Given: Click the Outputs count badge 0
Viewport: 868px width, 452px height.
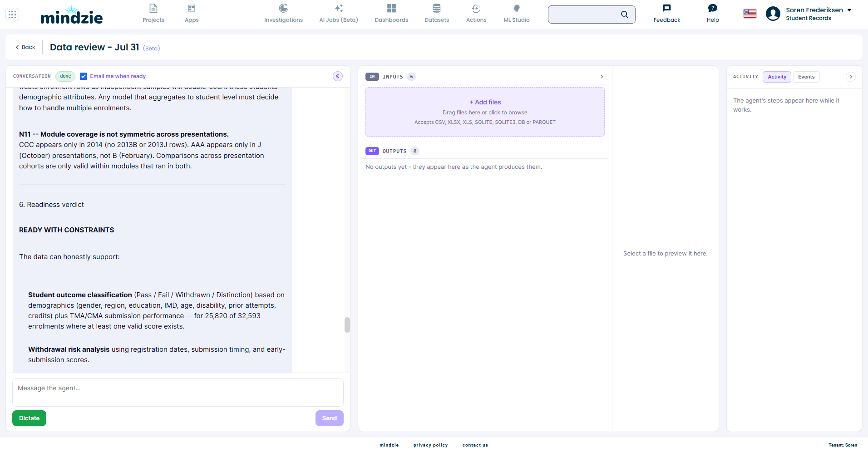Looking at the screenshot, I should pyautogui.click(x=415, y=151).
